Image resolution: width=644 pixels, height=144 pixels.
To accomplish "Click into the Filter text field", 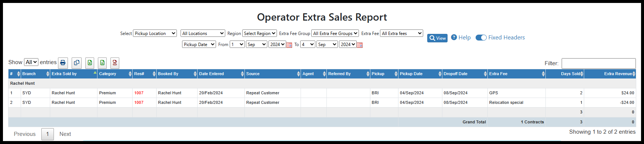I will pyautogui.click(x=599, y=63).
